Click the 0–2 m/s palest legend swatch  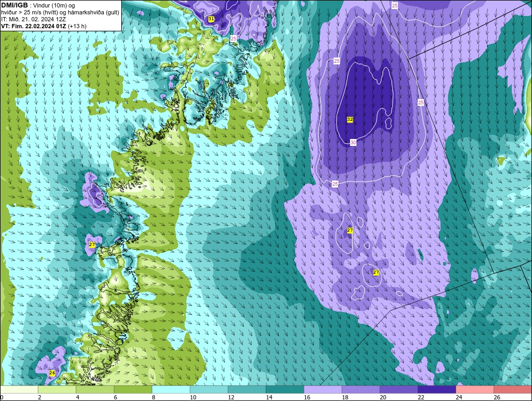pyautogui.click(x=19, y=389)
